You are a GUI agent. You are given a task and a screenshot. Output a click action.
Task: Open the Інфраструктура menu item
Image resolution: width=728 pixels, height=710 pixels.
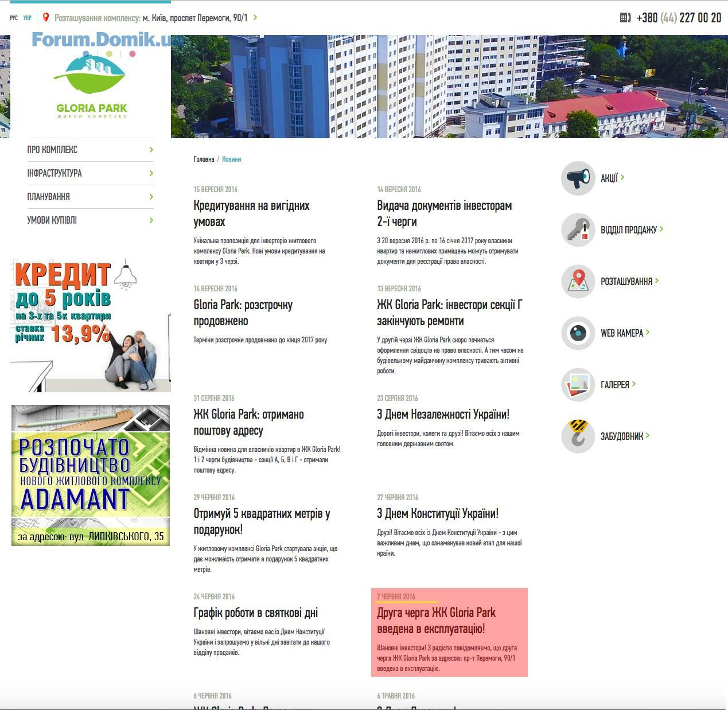point(54,173)
